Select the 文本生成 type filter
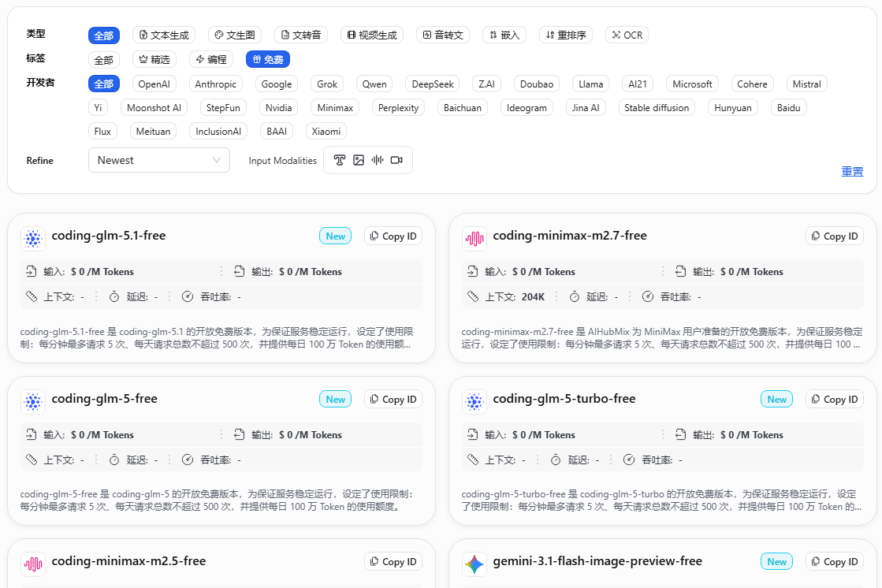 [x=164, y=35]
